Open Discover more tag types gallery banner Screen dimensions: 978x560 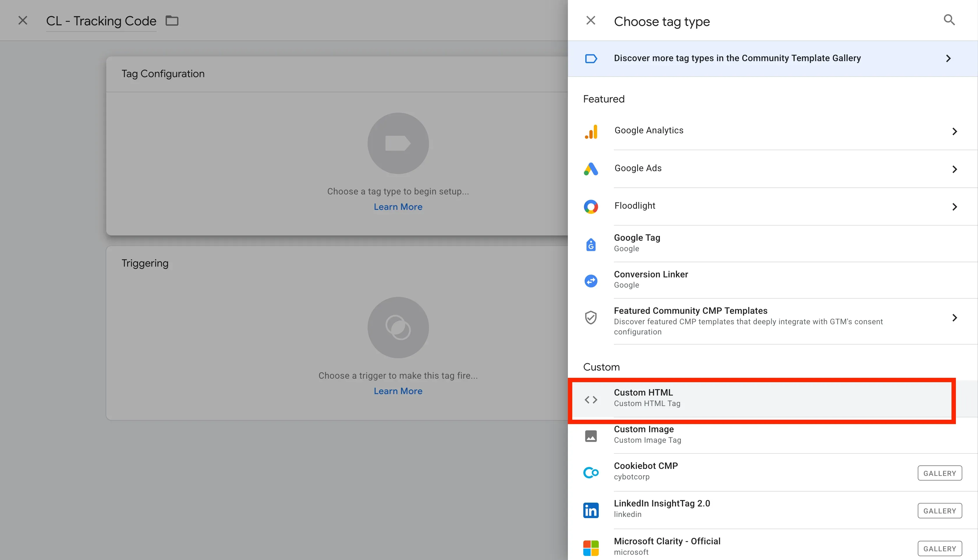point(773,59)
